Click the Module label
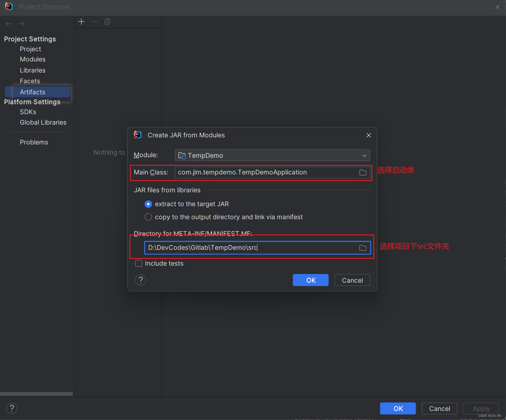The width and height of the screenshot is (506, 420). pyautogui.click(x=146, y=155)
